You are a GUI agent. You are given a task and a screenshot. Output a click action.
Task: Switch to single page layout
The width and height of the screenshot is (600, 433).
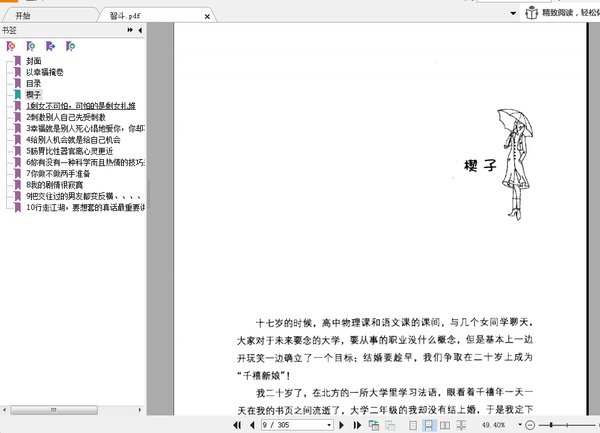[413, 425]
